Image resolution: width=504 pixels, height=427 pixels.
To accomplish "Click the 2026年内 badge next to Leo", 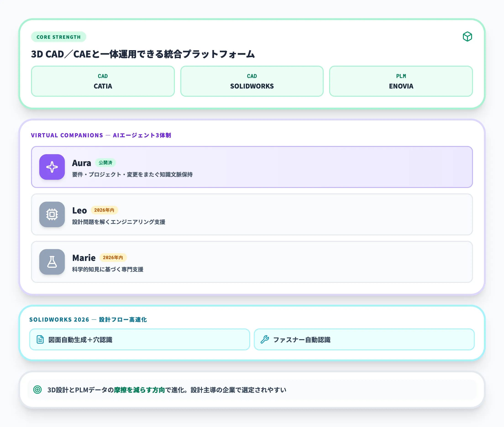I will [x=104, y=210].
